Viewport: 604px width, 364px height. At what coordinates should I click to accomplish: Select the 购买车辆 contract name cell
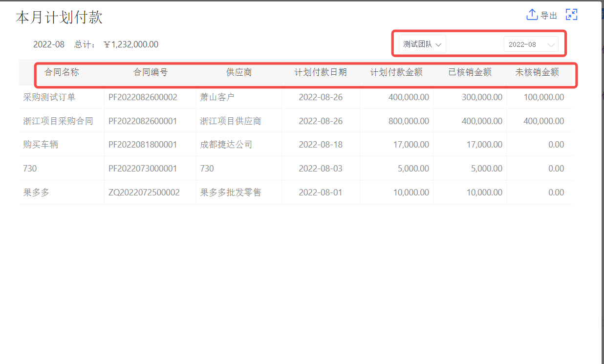tap(41, 145)
